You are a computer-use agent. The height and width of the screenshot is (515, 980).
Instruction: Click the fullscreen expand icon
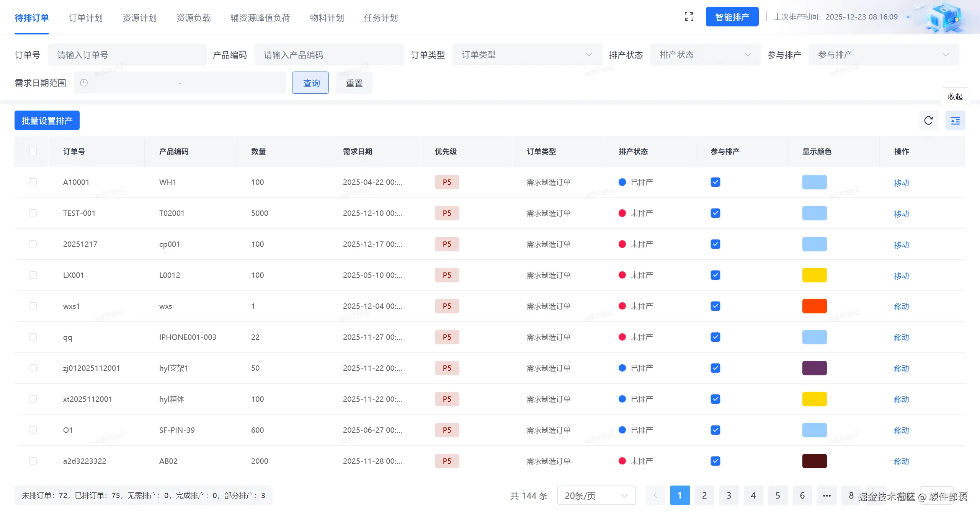[689, 17]
